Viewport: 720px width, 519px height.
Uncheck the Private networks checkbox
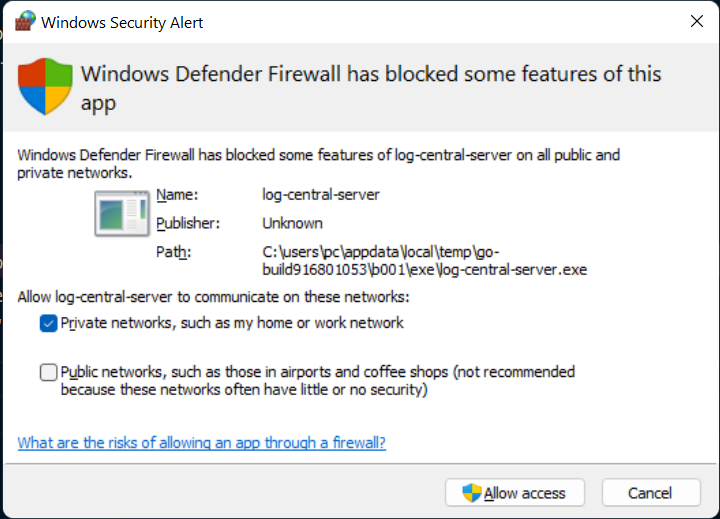point(49,323)
